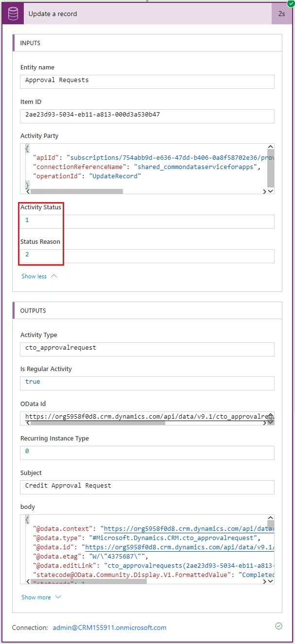
Task: Open the @odata.id URL in body
Action: pos(179,547)
